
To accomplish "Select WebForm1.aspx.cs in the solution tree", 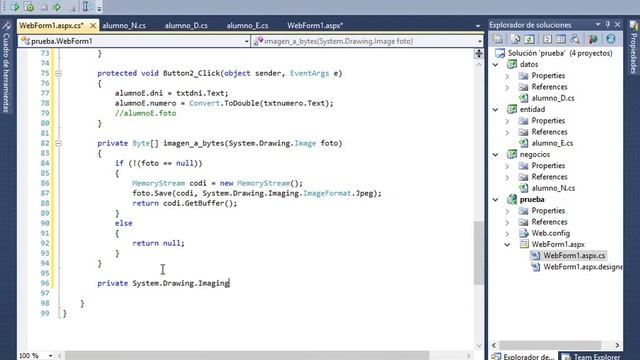I will click(x=574, y=256).
